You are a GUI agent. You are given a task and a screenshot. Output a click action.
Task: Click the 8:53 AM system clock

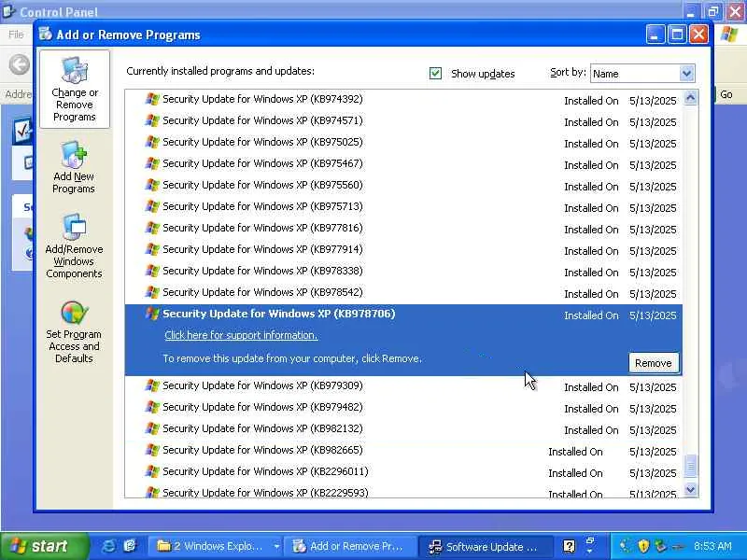tap(712, 546)
